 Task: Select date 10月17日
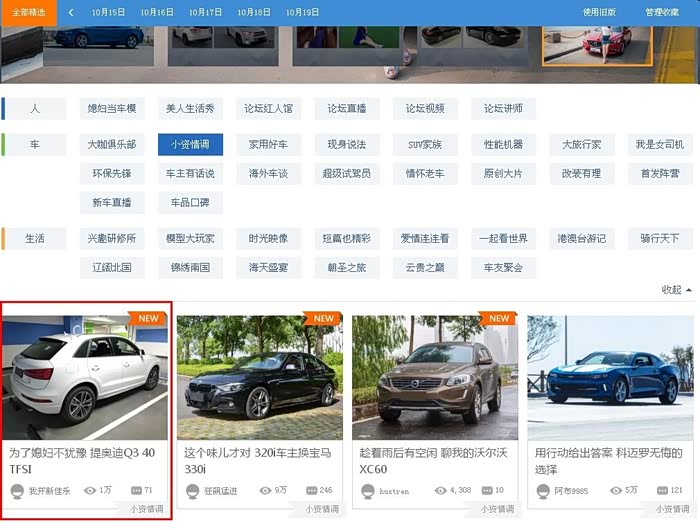click(x=205, y=13)
